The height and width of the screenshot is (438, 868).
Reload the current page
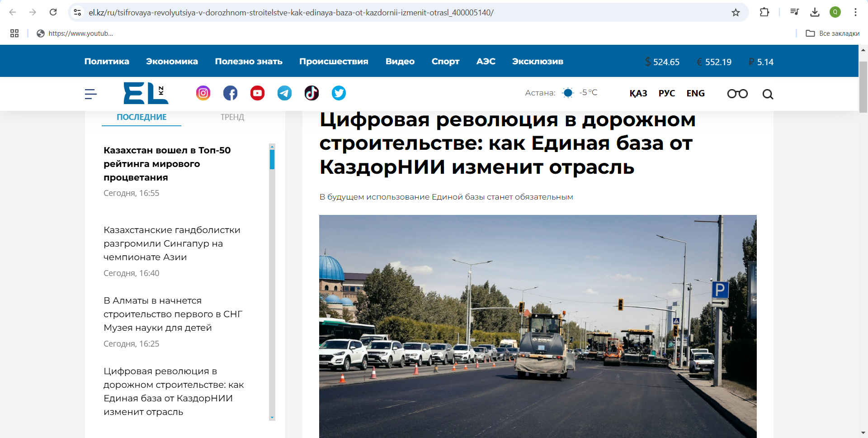pyautogui.click(x=53, y=12)
